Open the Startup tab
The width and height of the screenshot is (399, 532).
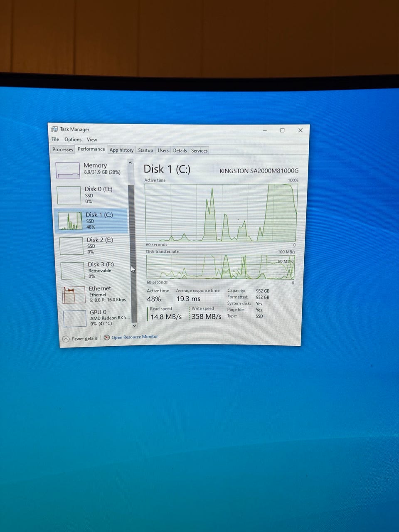pos(145,150)
